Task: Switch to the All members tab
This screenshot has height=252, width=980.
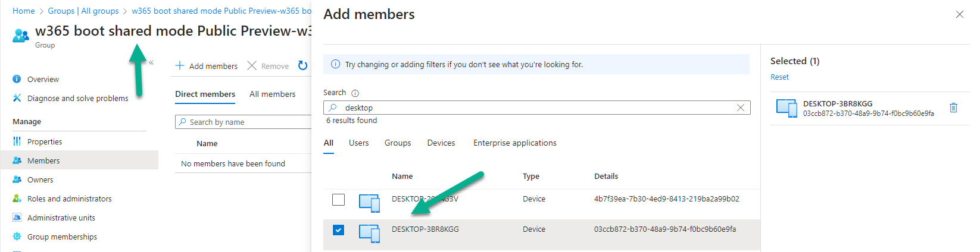Action: coord(272,94)
